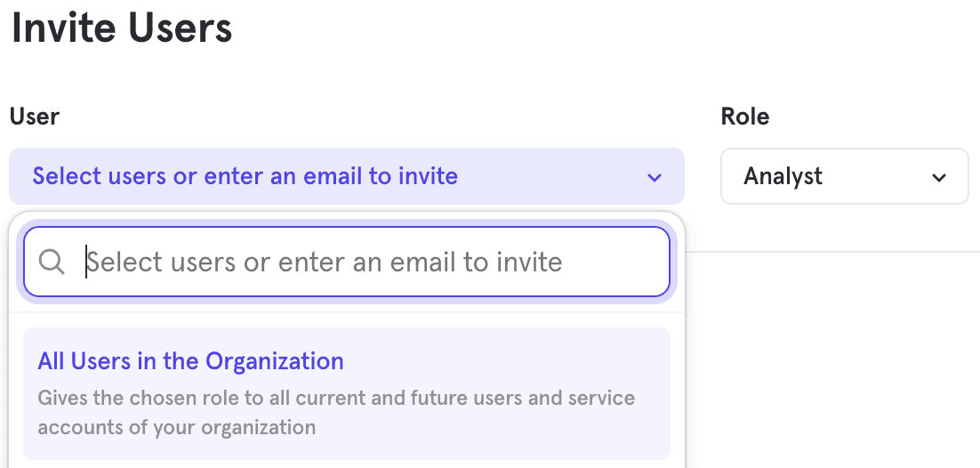The height and width of the screenshot is (468, 980).
Task: Click the empty right end of search field
Action: (623, 262)
